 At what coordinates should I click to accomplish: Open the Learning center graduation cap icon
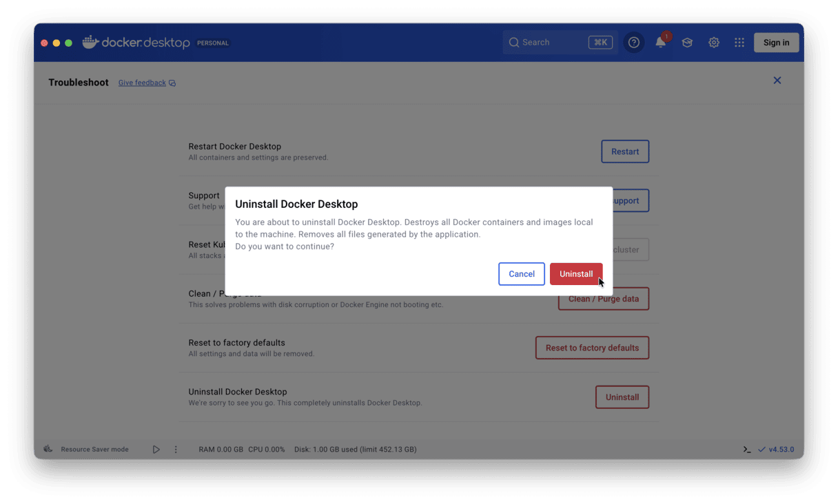tap(686, 42)
